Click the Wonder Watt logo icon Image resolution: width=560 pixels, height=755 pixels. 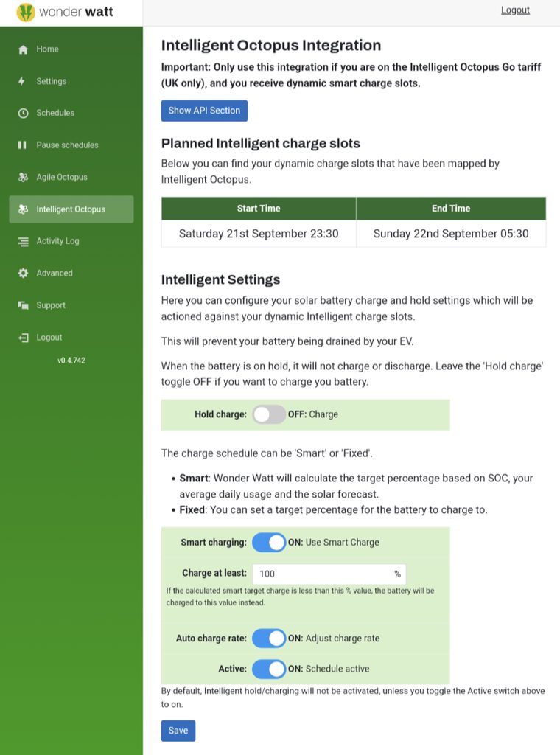[x=26, y=13]
